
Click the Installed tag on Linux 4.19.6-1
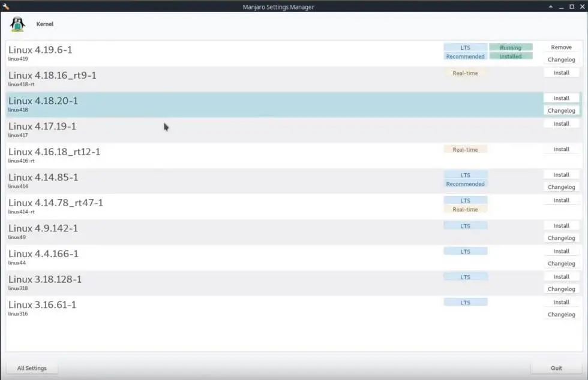point(511,56)
